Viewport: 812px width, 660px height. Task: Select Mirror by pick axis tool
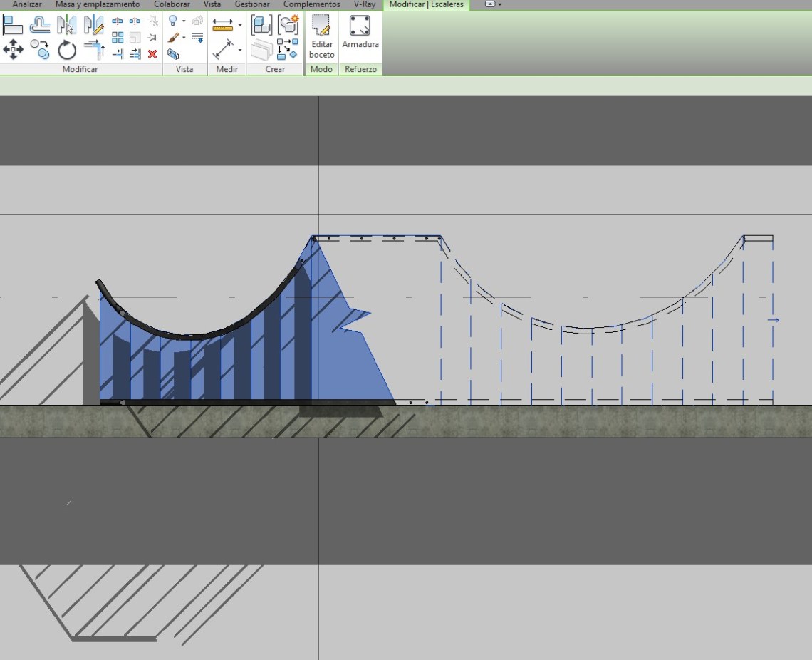67,26
